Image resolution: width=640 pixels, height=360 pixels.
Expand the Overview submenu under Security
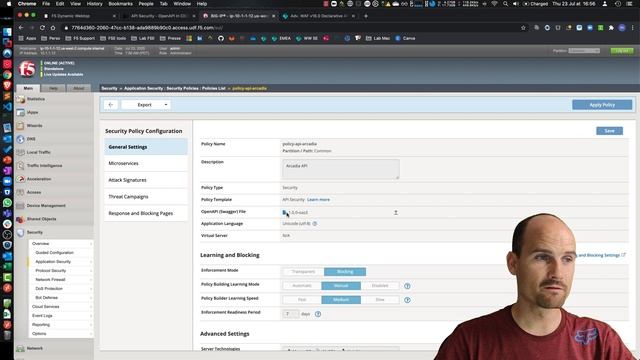61,244
